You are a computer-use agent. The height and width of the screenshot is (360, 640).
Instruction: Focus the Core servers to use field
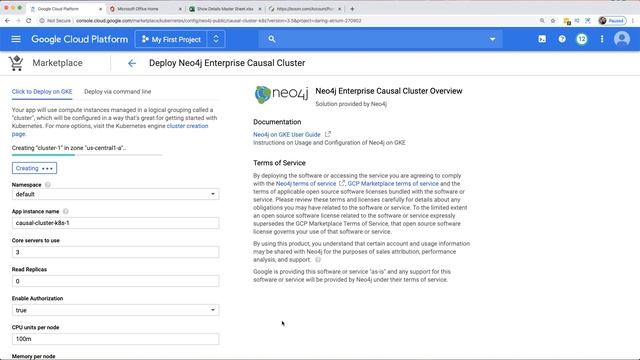coord(116,252)
